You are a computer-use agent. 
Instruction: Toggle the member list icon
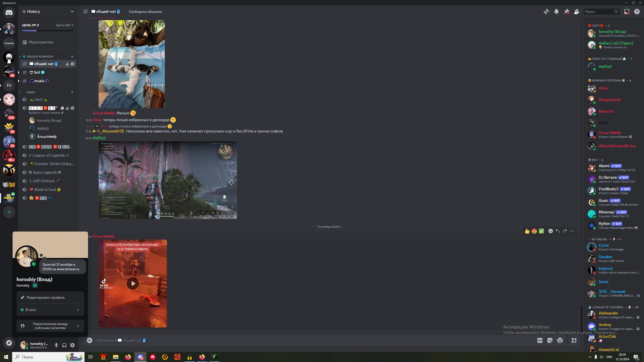(577, 12)
